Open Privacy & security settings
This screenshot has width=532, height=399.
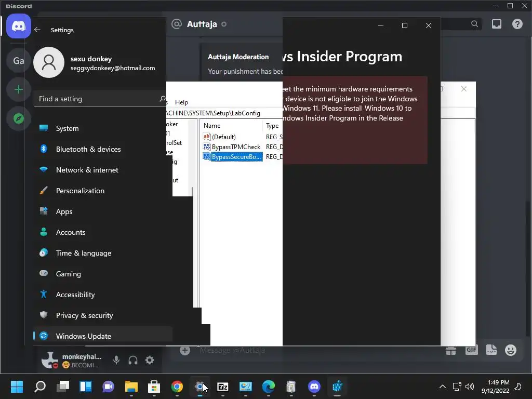pyautogui.click(x=103, y=315)
